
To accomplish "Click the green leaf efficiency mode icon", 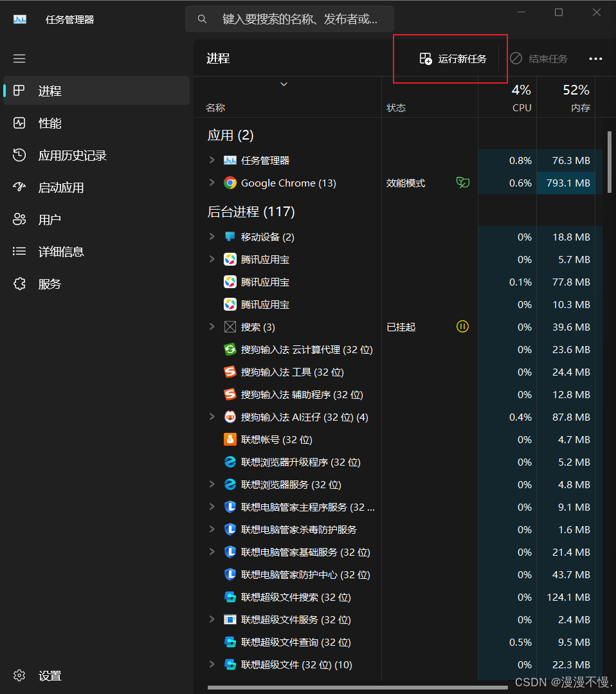I will pyautogui.click(x=463, y=183).
